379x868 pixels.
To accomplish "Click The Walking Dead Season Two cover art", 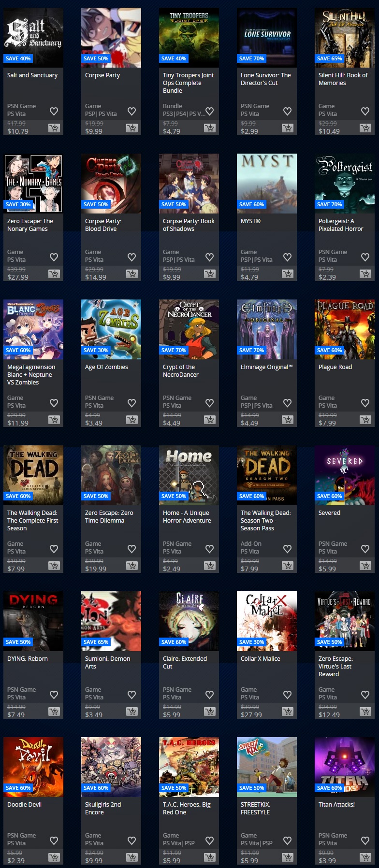I will click(267, 475).
